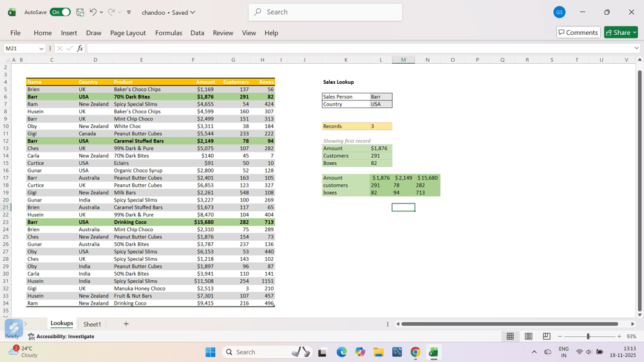
Task: Switch to Page Break Preview icon
Action: pyautogui.click(x=547, y=336)
